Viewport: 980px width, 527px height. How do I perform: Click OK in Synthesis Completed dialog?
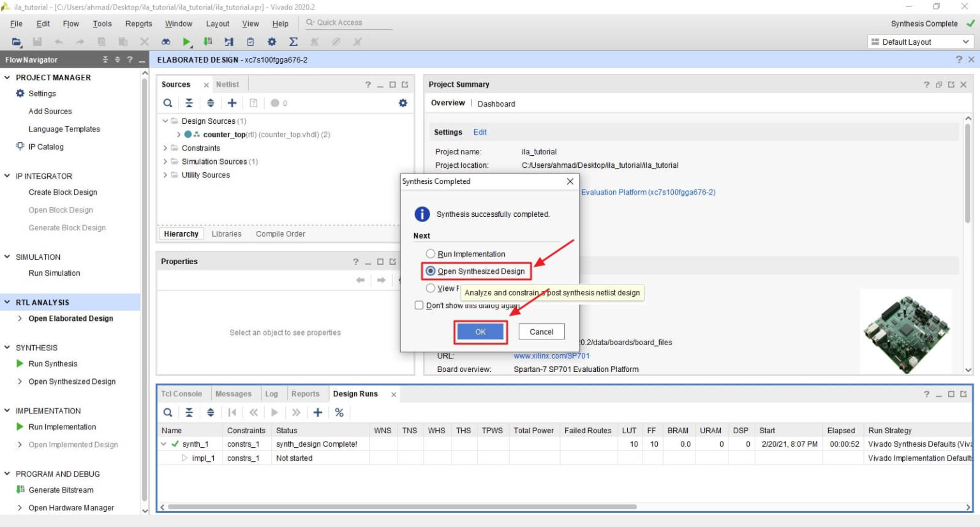pos(480,332)
